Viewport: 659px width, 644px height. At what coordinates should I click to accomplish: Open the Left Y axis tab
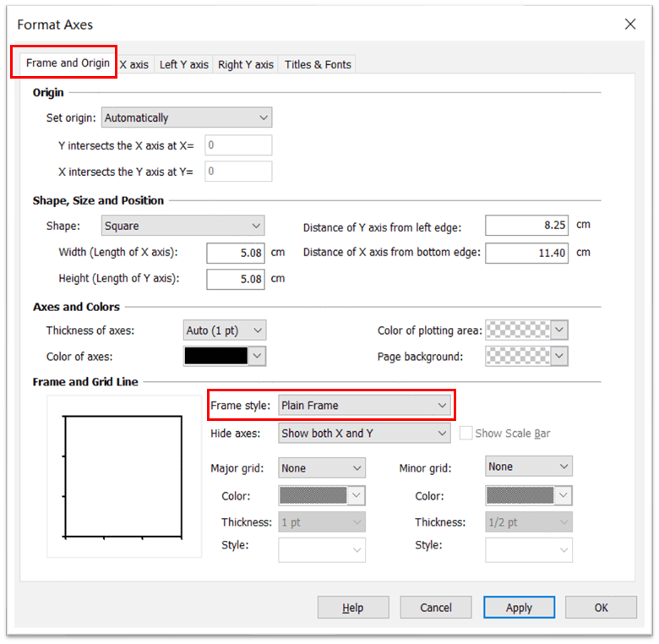pyautogui.click(x=183, y=64)
